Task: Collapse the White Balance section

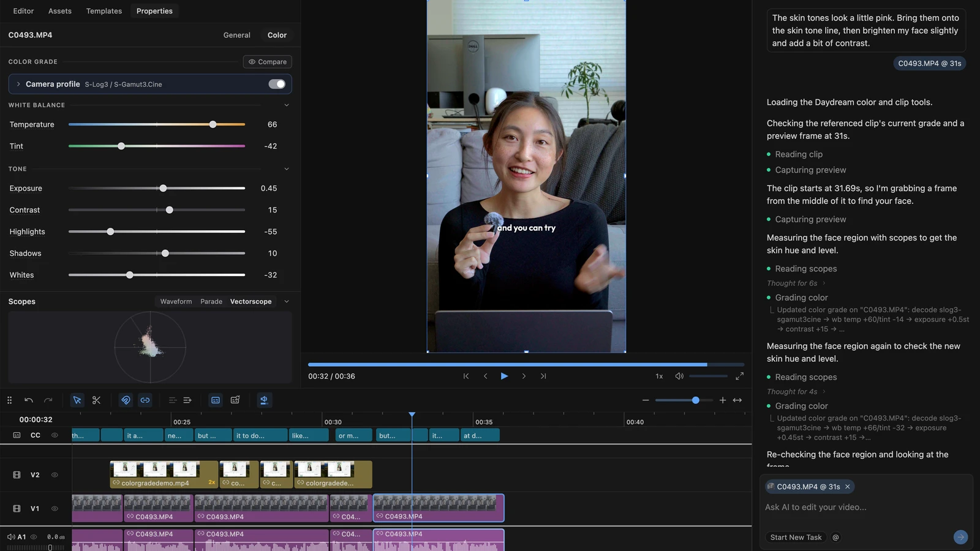Action: [287, 105]
